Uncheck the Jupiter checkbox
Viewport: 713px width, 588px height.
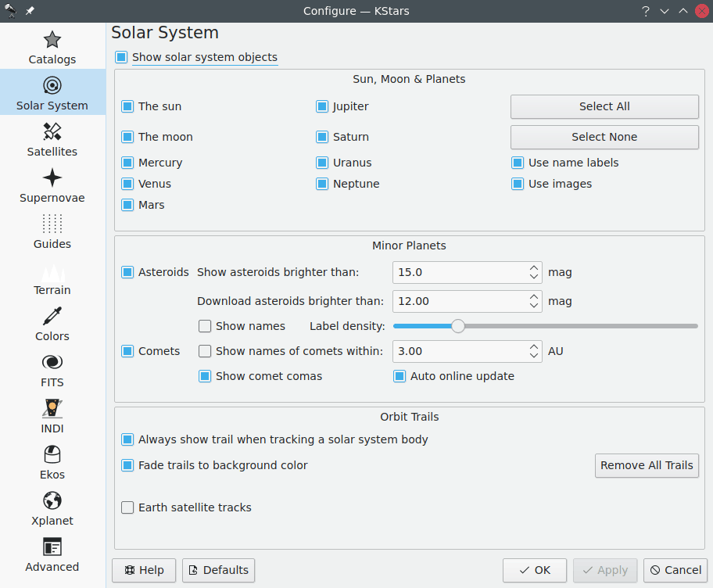pyautogui.click(x=322, y=106)
